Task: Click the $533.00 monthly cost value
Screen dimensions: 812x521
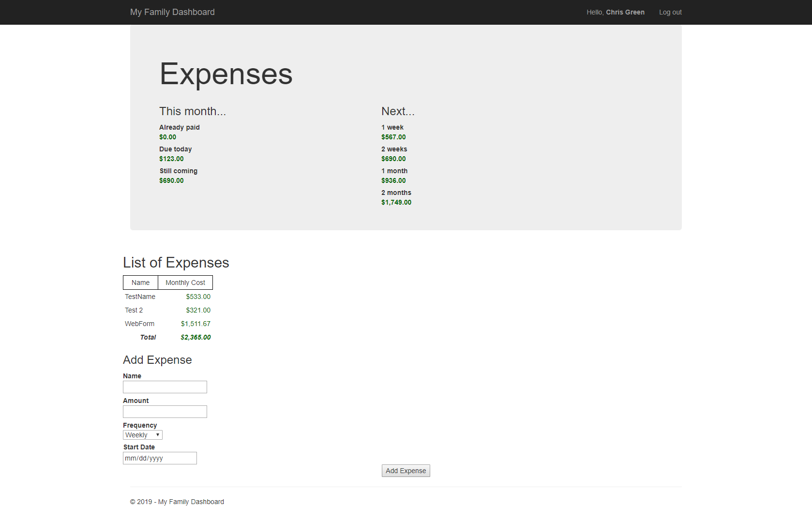Action: tap(198, 297)
